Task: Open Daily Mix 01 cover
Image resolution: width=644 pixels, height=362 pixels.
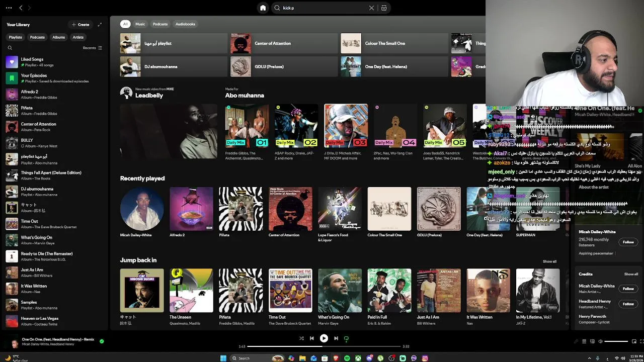Action: pyautogui.click(x=247, y=126)
